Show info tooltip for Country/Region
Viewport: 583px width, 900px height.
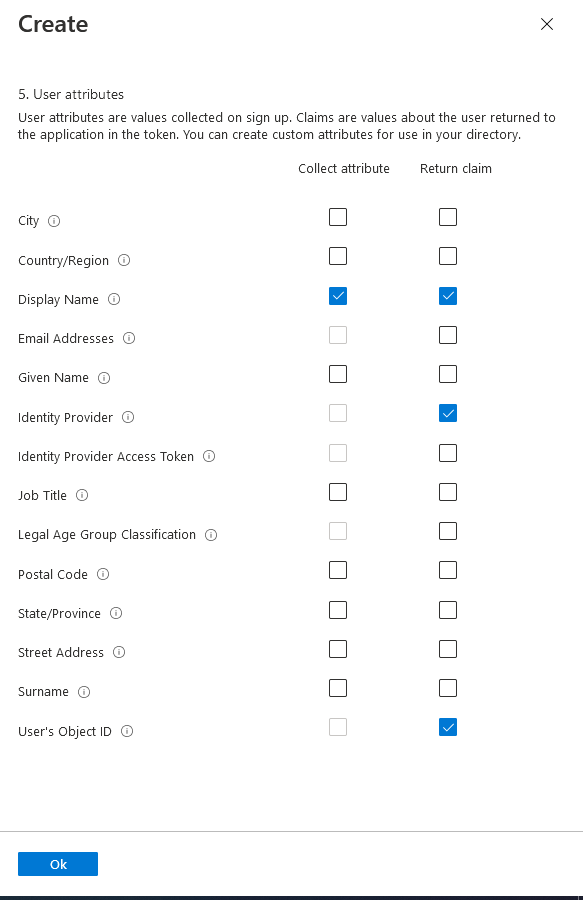pos(124,260)
